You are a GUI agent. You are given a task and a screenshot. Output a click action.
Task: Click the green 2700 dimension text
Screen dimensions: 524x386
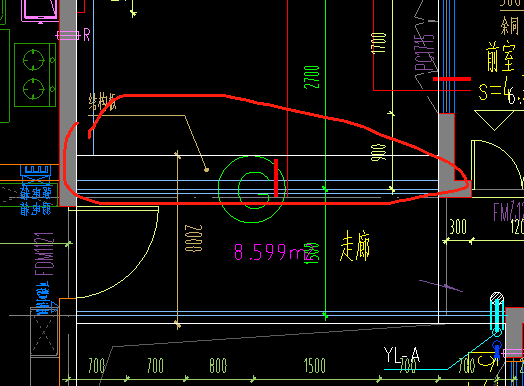click(311, 78)
